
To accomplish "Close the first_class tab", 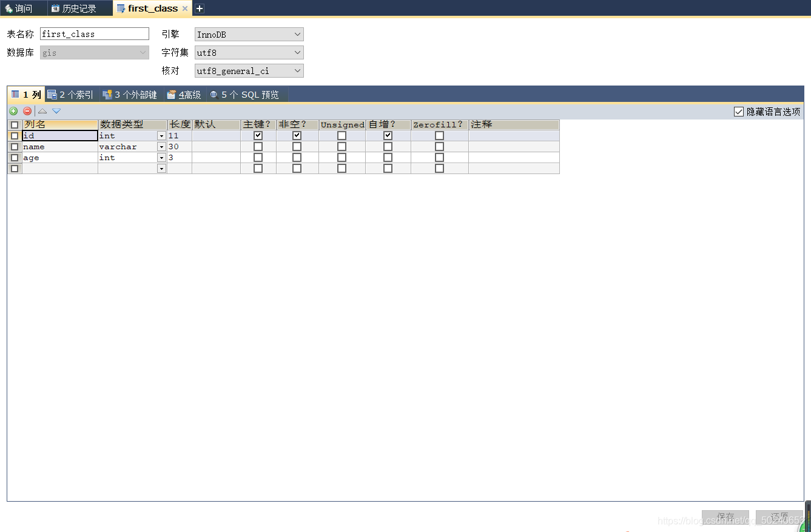I will 185,8.
